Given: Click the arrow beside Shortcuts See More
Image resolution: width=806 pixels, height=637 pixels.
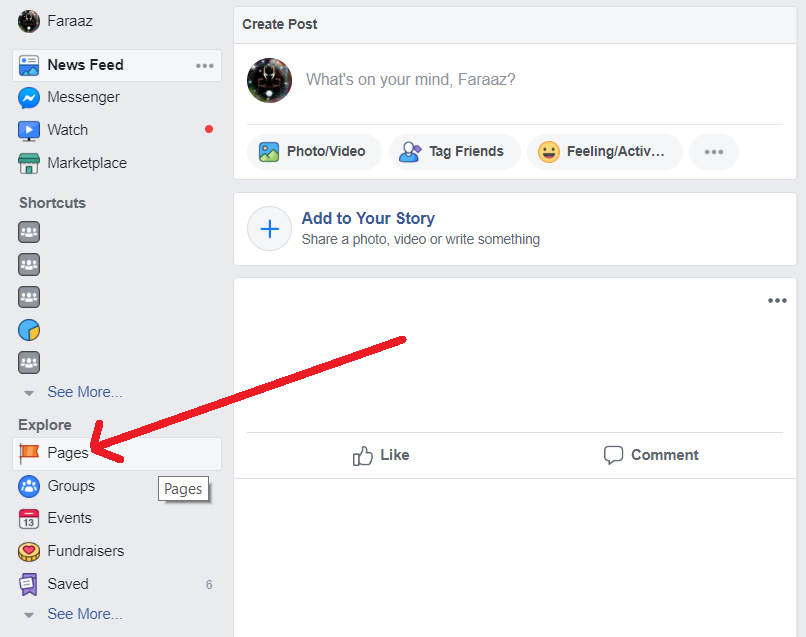Looking at the screenshot, I should pos(29,393).
